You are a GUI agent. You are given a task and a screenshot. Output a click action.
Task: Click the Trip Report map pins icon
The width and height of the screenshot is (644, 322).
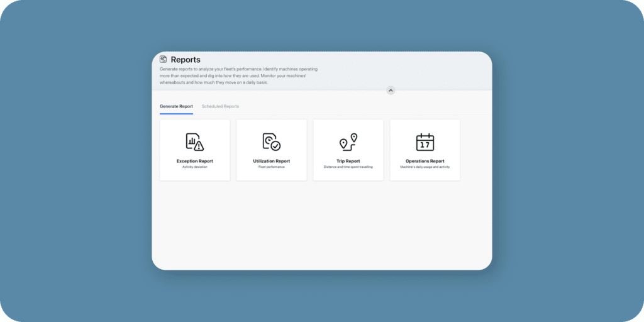click(x=348, y=142)
